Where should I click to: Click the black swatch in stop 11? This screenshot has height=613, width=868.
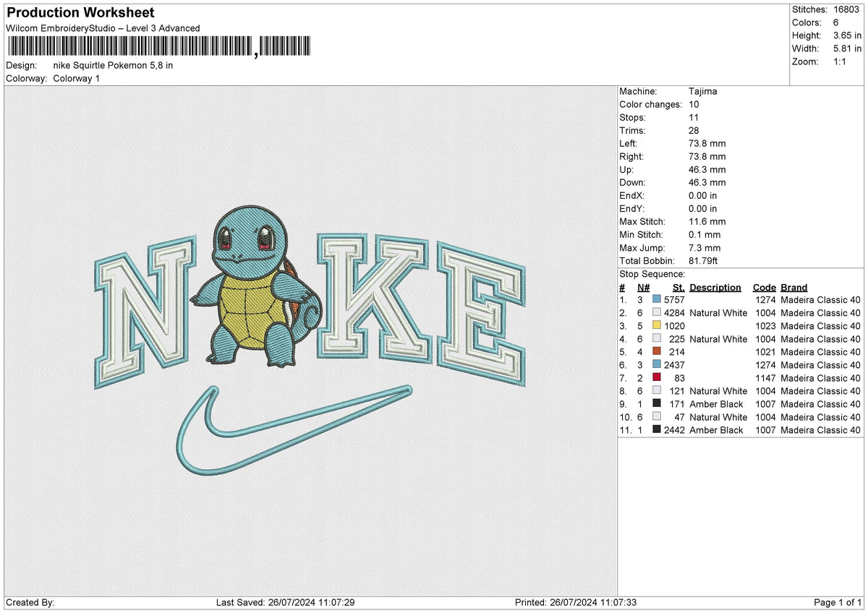657,430
